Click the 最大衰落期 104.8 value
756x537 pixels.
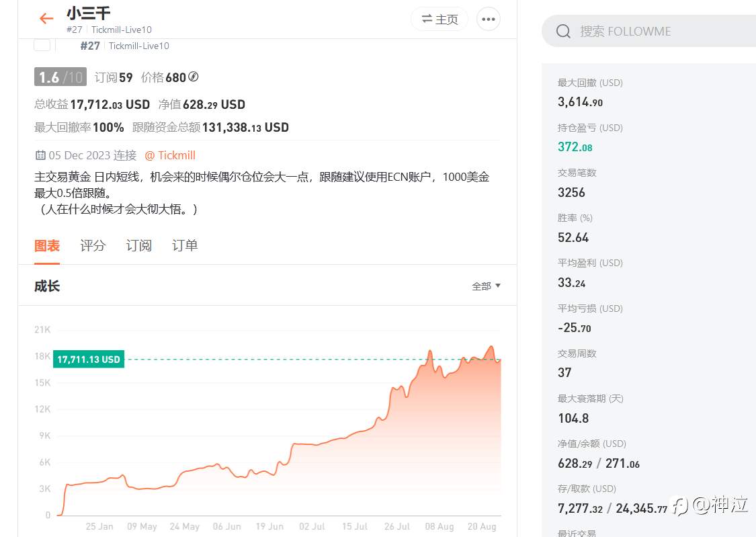coord(573,419)
